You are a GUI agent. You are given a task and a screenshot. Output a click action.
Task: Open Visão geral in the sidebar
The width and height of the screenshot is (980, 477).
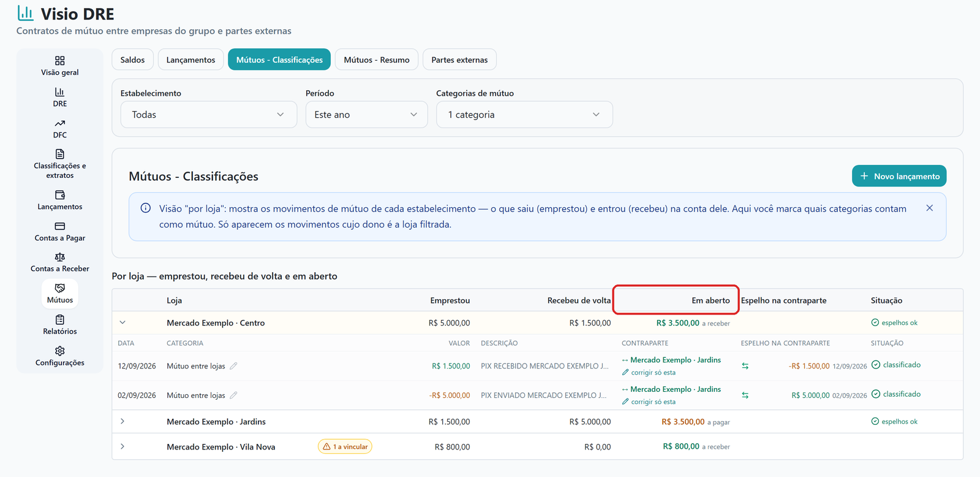coord(60,66)
